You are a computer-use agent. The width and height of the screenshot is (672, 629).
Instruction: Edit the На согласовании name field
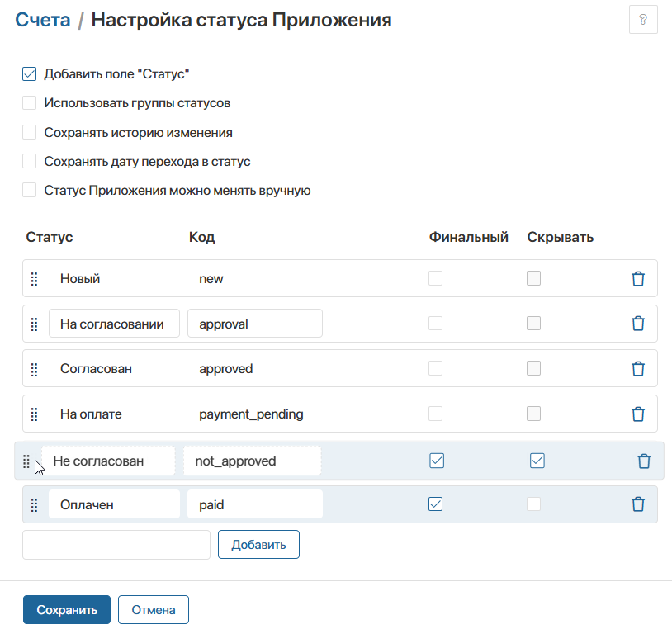[x=114, y=324]
